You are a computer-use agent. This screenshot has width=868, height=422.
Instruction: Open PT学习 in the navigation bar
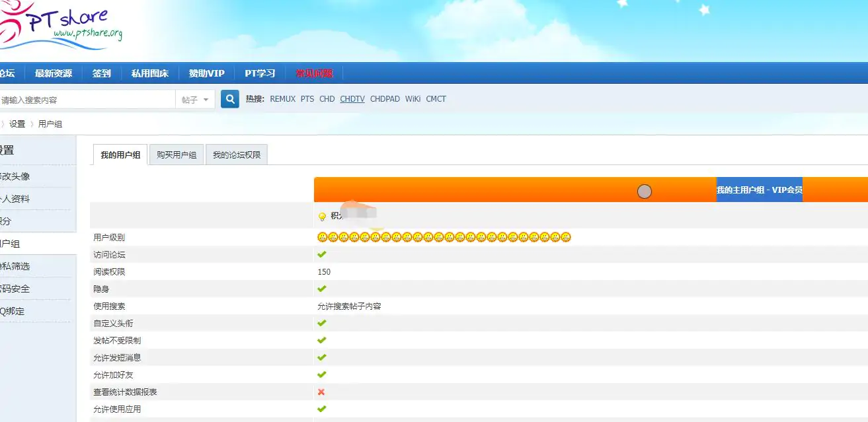[260, 73]
